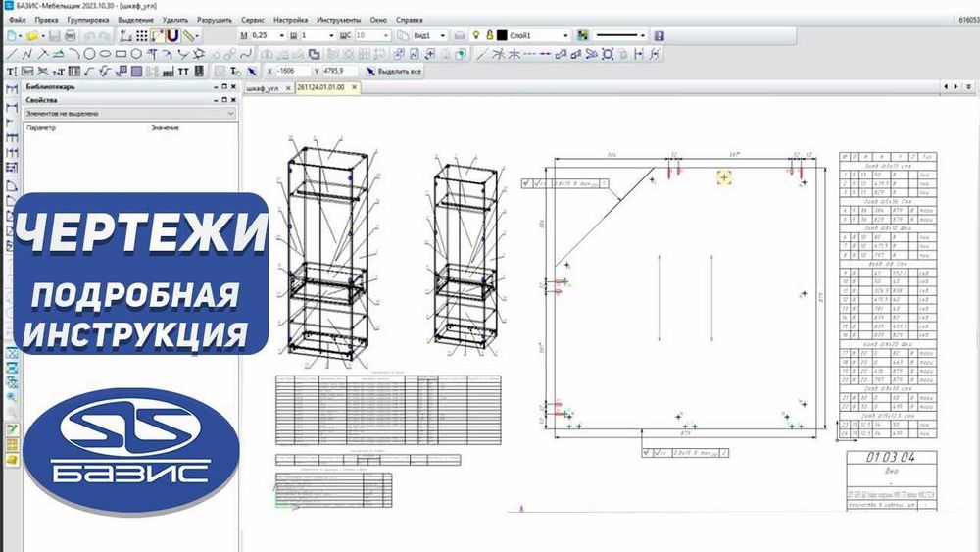The width and height of the screenshot is (980, 552).
Task: Open the Разрушить menu
Action: pyautogui.click(x=215, y=20)
